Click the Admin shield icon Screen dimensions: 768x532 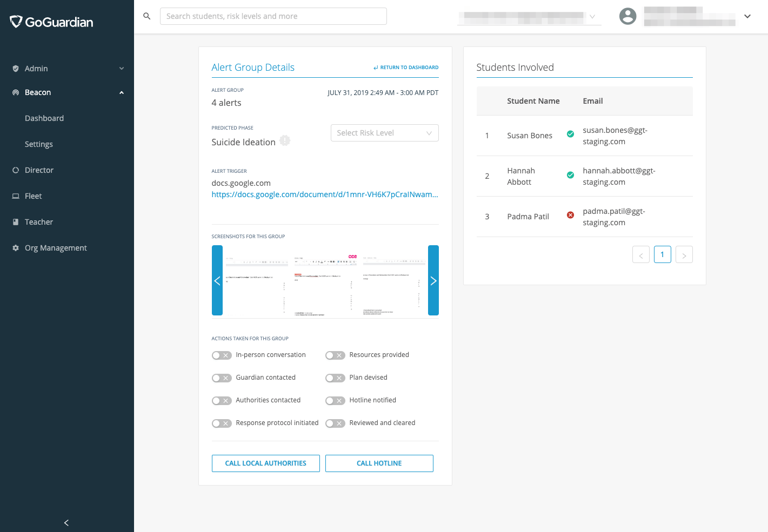pyautogui.click(x=16, y=69)
